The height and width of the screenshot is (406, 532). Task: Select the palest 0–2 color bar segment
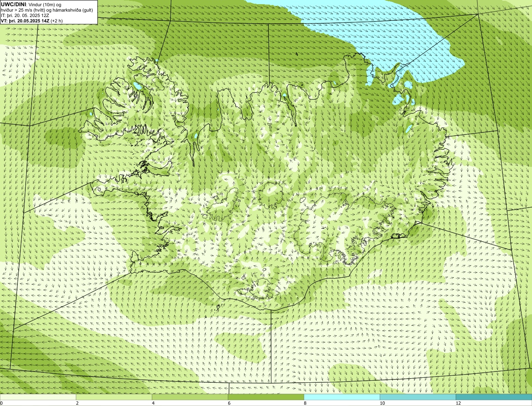click(x=38, y=397)
